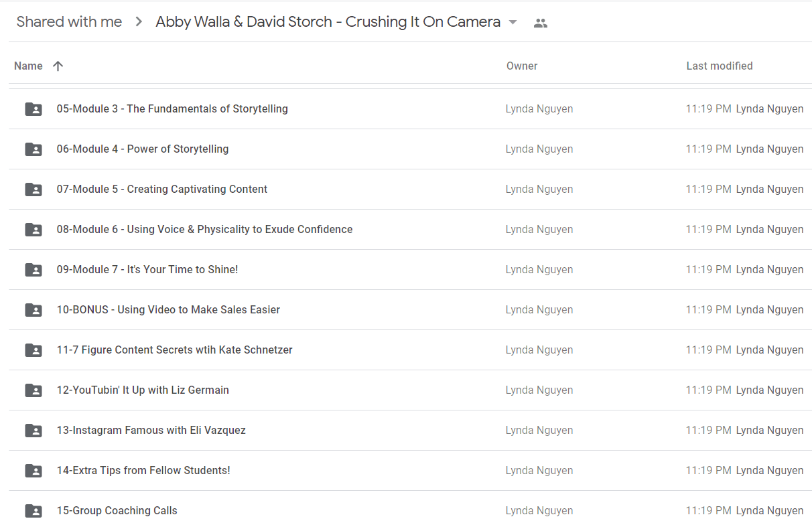Screen dimensions: 812x529
Task: Select 13-Instagram Famous with Eli Vazquez
Action: pos(151,430)
